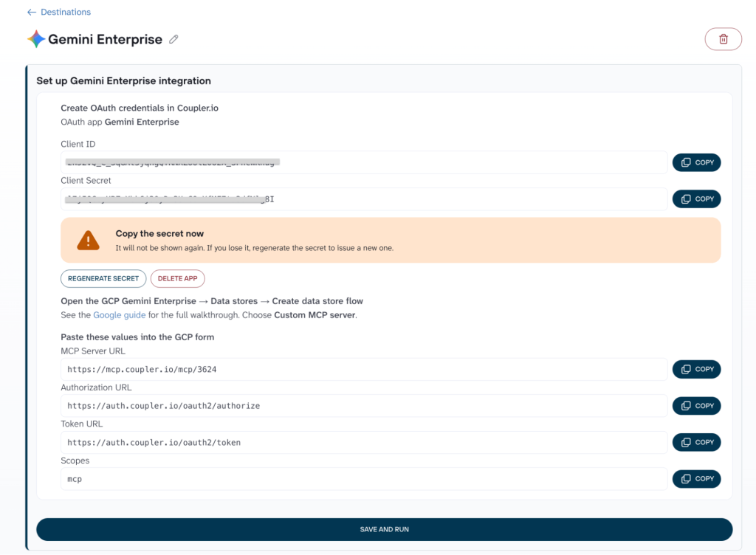This screenshot has width=756, height=555.
Task: Copy the Client Secret value
Action: (x=696, y=199)
